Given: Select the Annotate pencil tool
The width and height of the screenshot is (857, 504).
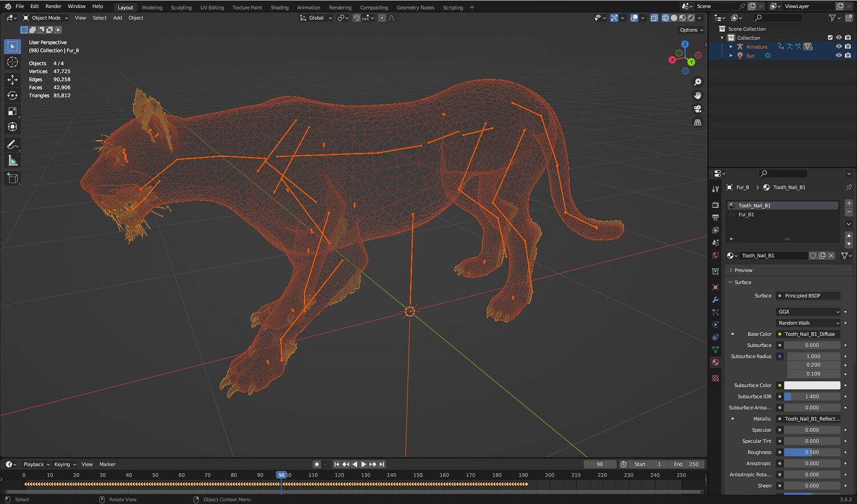Looking at the screenshot, I should [x=13, y=145].
